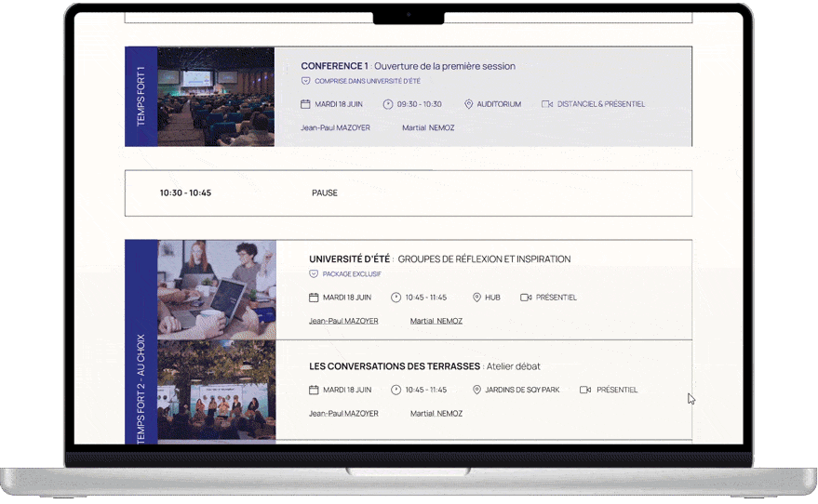This screenshot has height=504, width=818.
Task: Click the calendar icon in the Université d'été row
Action: pyautogui.click(x=314, y=298)
